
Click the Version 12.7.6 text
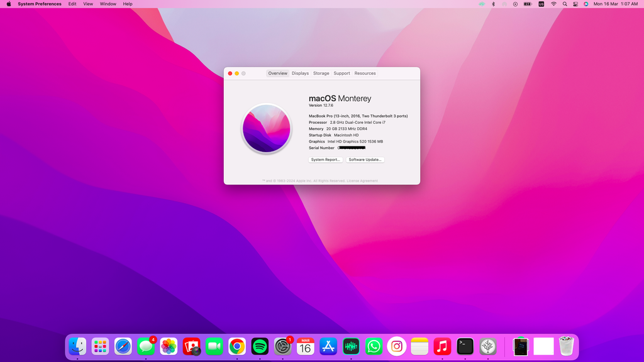coord(321,106)
